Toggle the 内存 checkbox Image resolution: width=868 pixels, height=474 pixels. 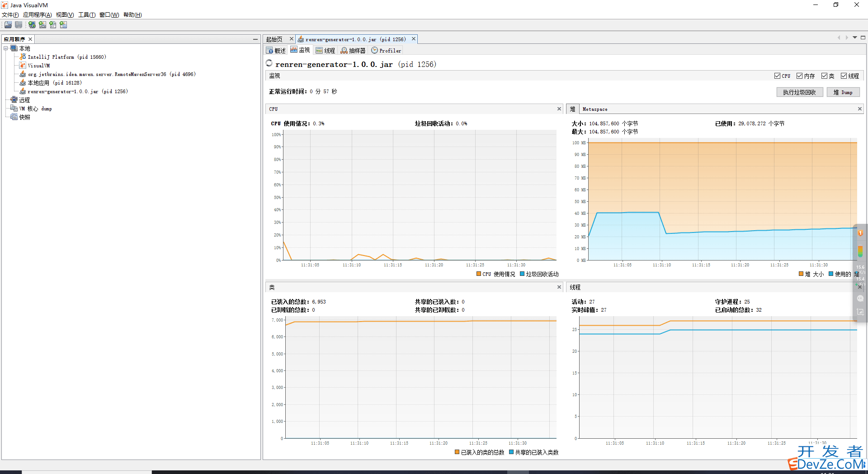(799, 76)
